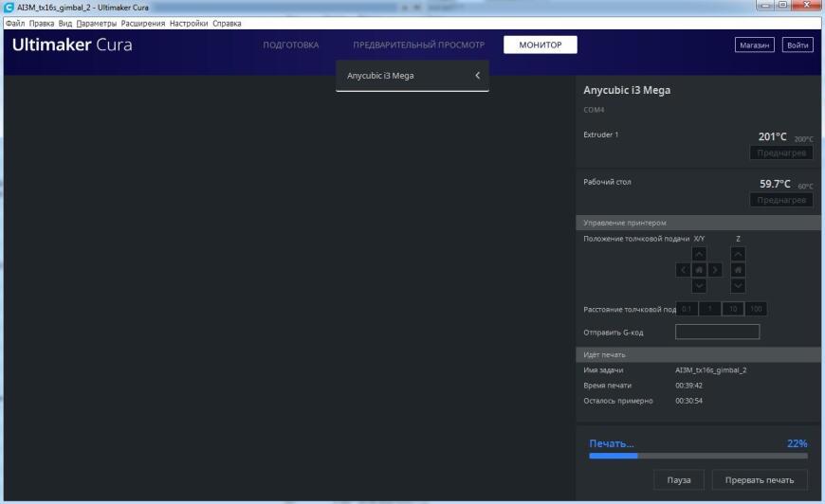825x504 pixels.
Task: Jog print head up on Y axis
Action: (x=699, y=254)
